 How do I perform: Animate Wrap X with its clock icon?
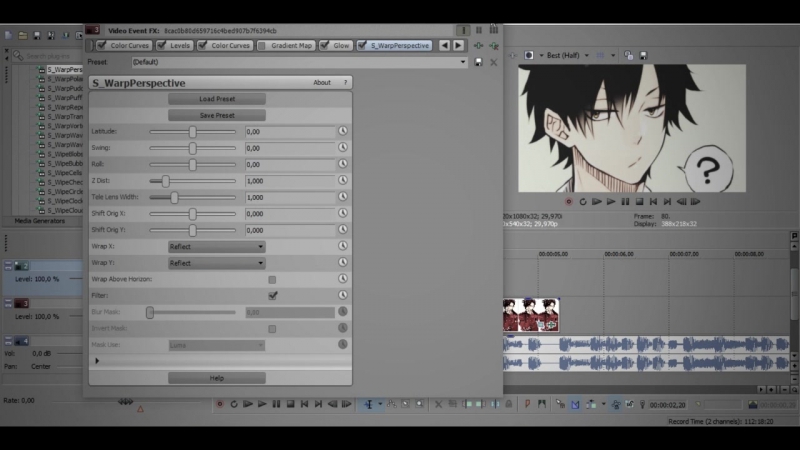(x=342, y=246)
